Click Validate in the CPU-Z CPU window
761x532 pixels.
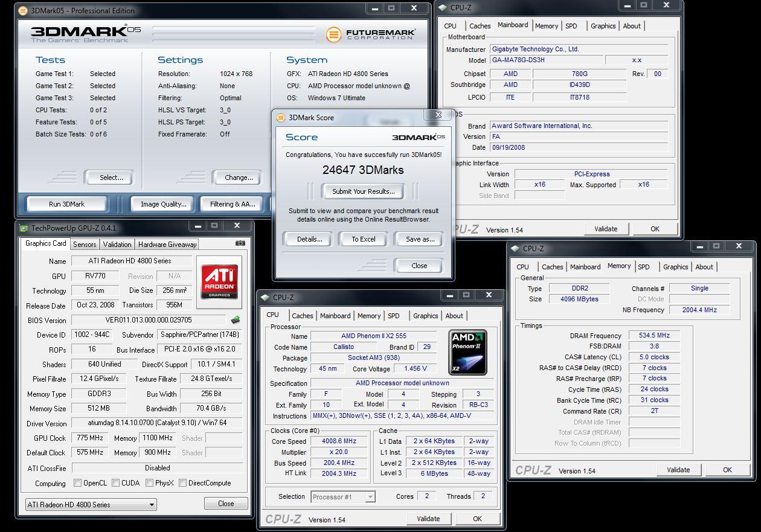click(x=428, y=518)
